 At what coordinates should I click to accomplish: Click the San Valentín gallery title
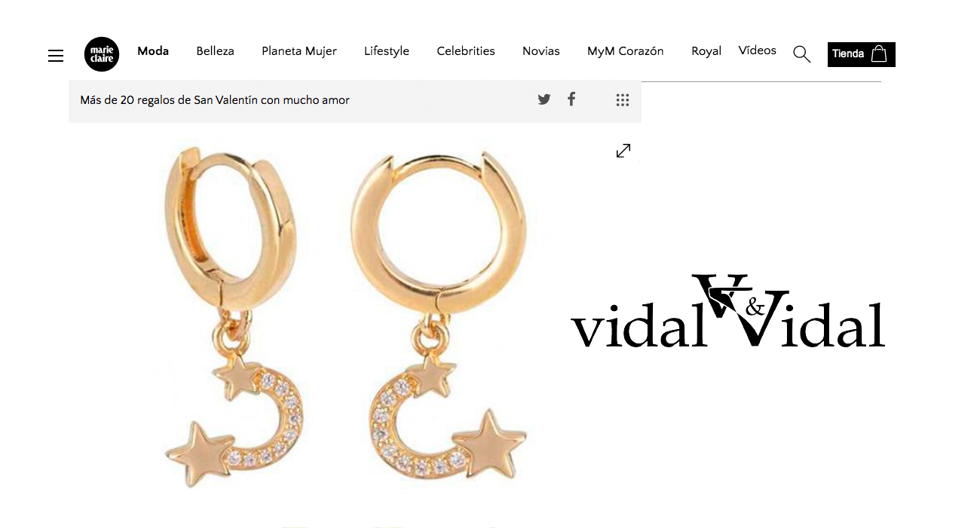(215, 100)
